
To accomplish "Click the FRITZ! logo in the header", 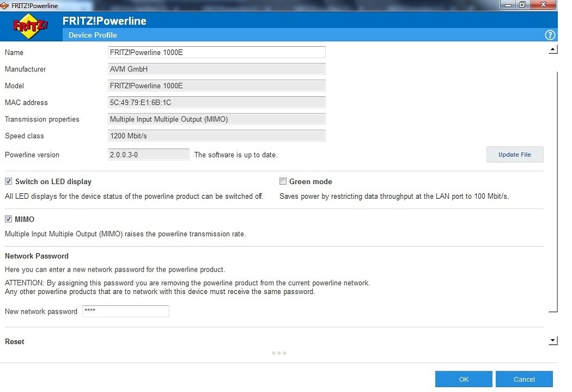I will pos(31,26).
